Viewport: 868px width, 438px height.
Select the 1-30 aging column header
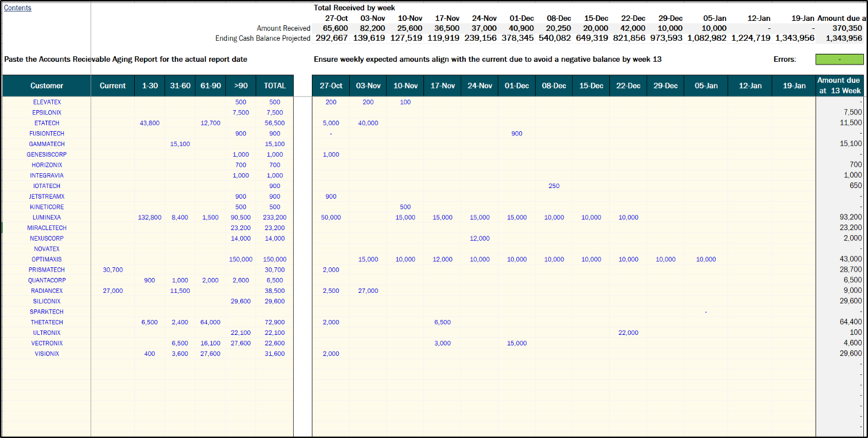[150, 86]
